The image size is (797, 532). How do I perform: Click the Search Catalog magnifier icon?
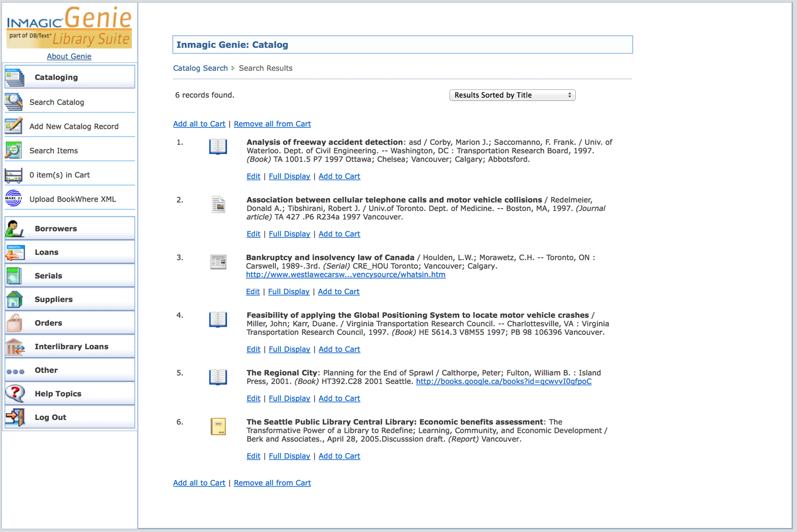point(14,102)
